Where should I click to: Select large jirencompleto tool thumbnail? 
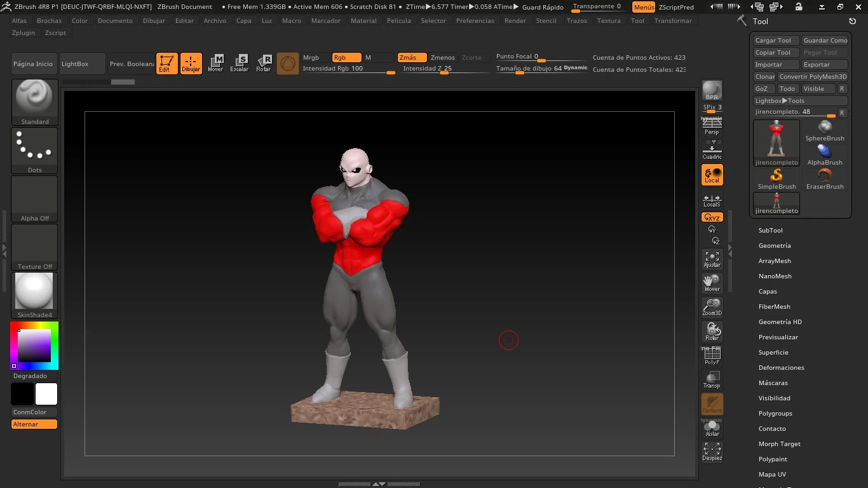(776, 143)
